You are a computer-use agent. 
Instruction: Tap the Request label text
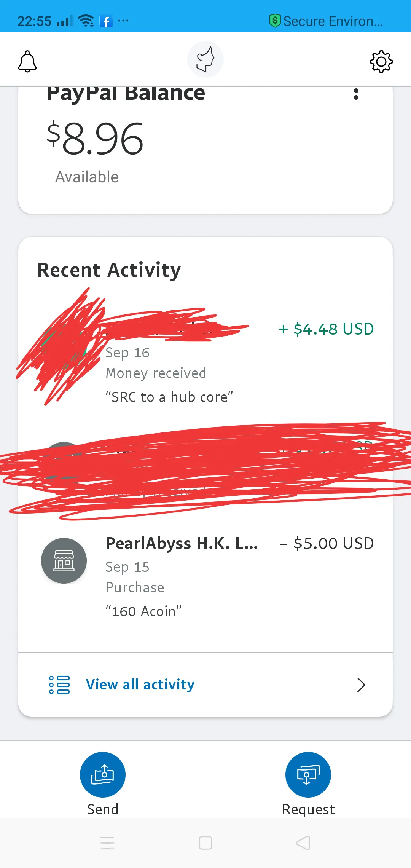coord(308,809)
